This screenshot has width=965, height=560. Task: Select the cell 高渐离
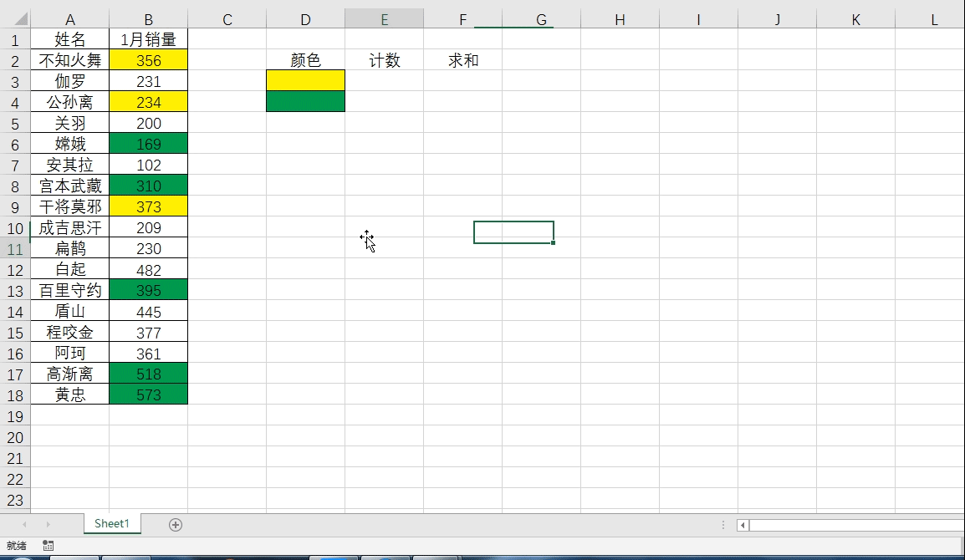(69, 374)
